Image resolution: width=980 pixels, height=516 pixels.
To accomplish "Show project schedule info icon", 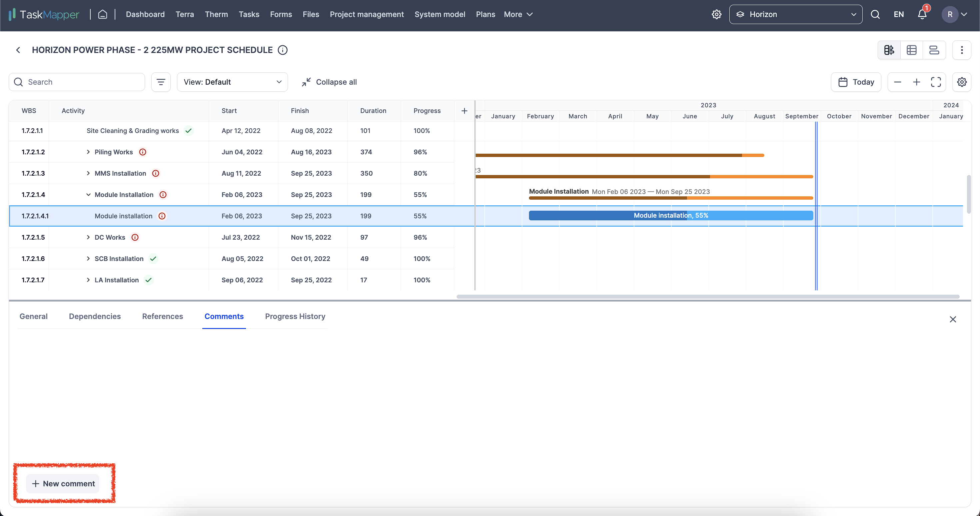I will [x=283, y=50].
